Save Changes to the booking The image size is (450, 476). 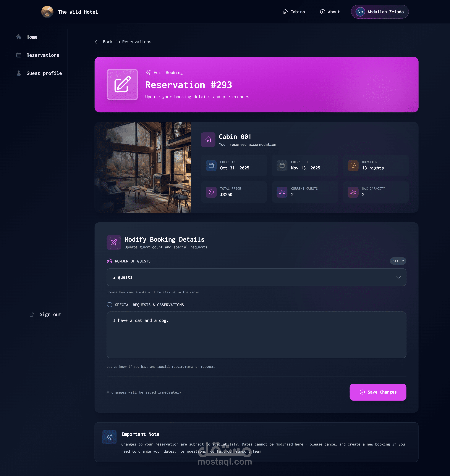tap(378, 392)
